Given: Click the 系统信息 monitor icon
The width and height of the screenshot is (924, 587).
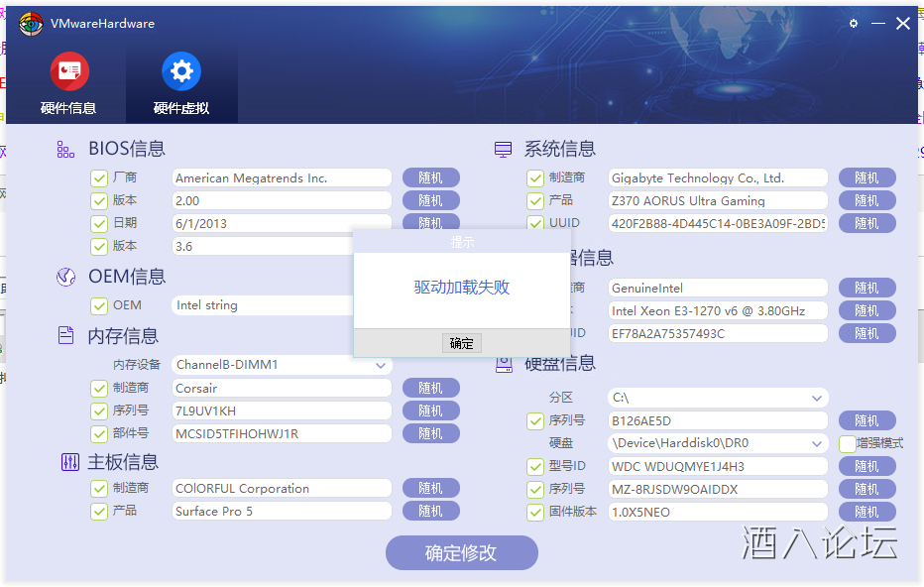Looking at the screenshot, I should point(503,149).
